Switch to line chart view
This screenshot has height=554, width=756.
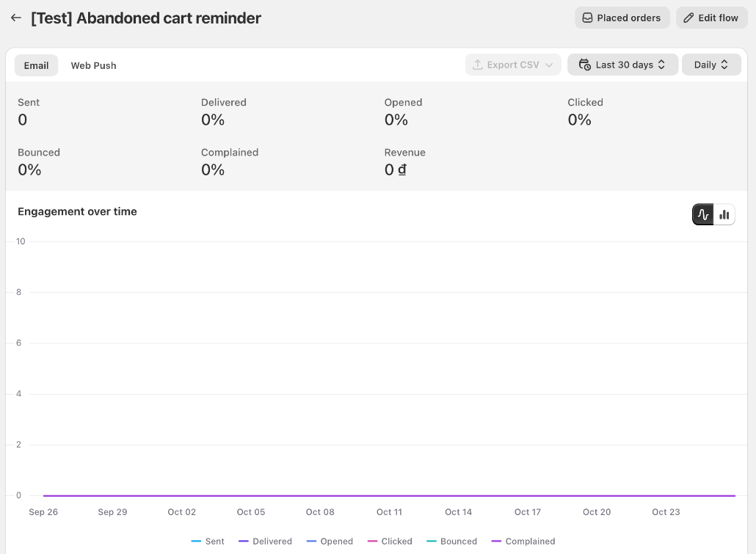[x=703, y=214]
